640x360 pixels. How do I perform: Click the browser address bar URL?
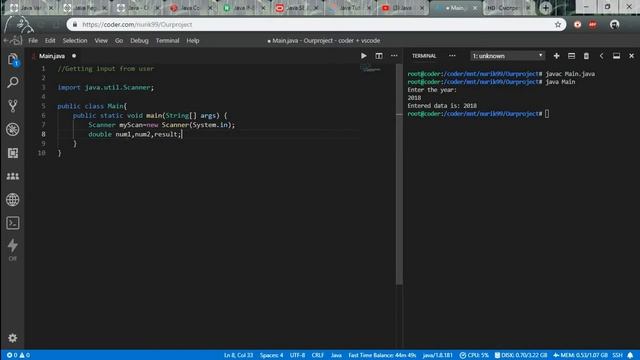pyautogui.click(x=137, y=24)
